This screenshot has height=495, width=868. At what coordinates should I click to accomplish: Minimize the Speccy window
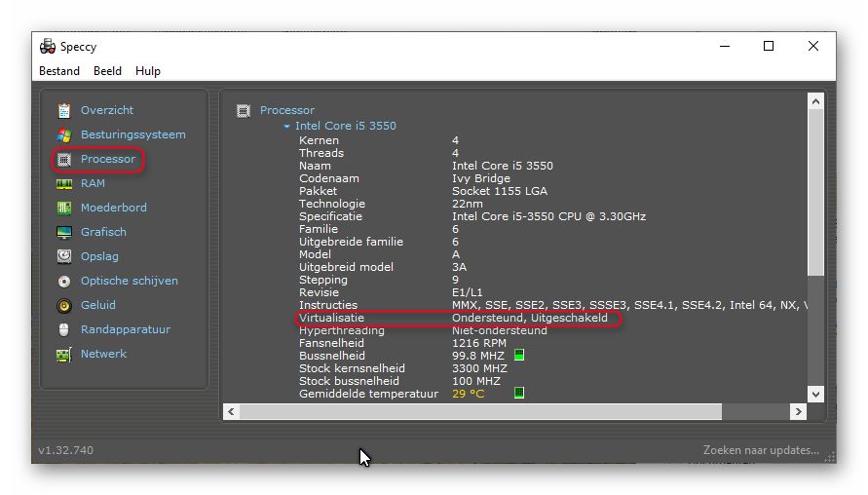point(725,46)
